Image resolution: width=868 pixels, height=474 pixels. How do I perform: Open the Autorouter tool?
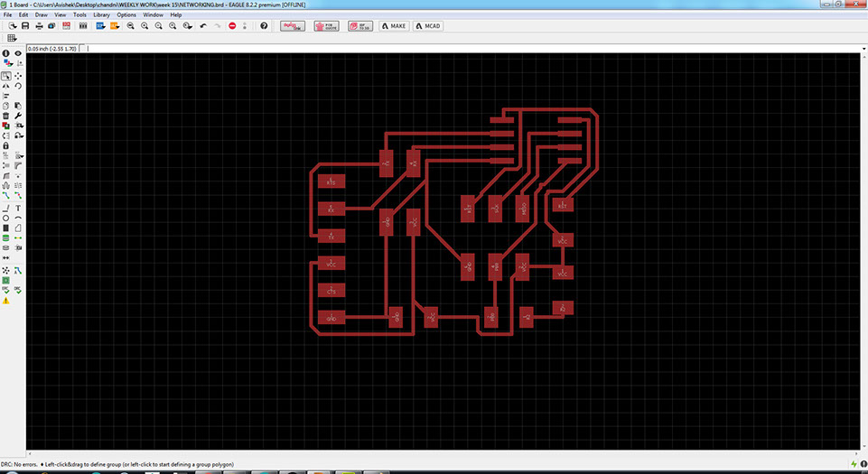click(18, 271)
